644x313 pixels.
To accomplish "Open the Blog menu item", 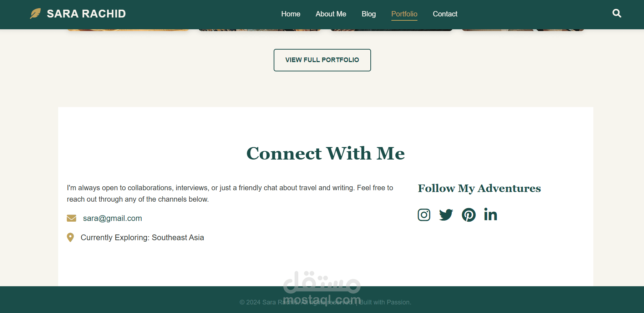I will click(369, 14).
